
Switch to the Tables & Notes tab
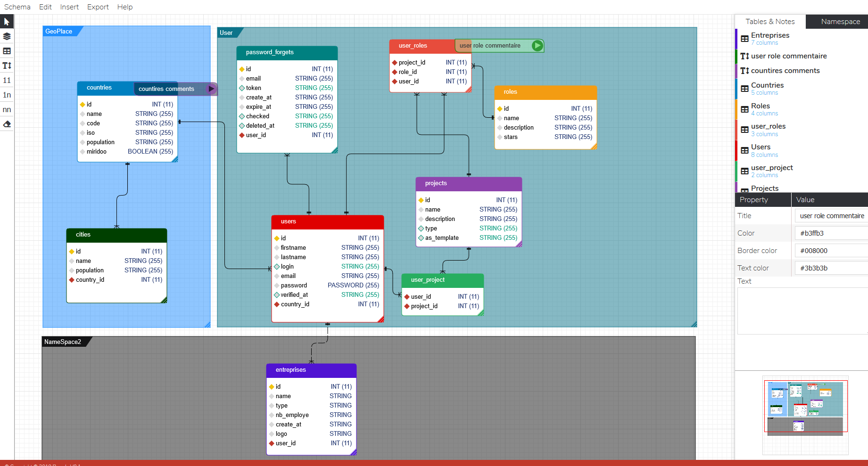tap(770, 22)
